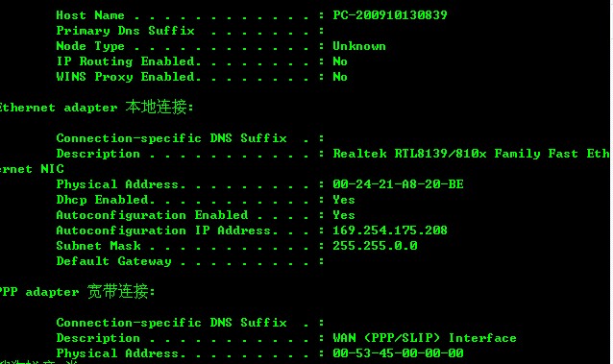Click the Default Gateway label
This screenshot has height=364, width=613.
113,261
